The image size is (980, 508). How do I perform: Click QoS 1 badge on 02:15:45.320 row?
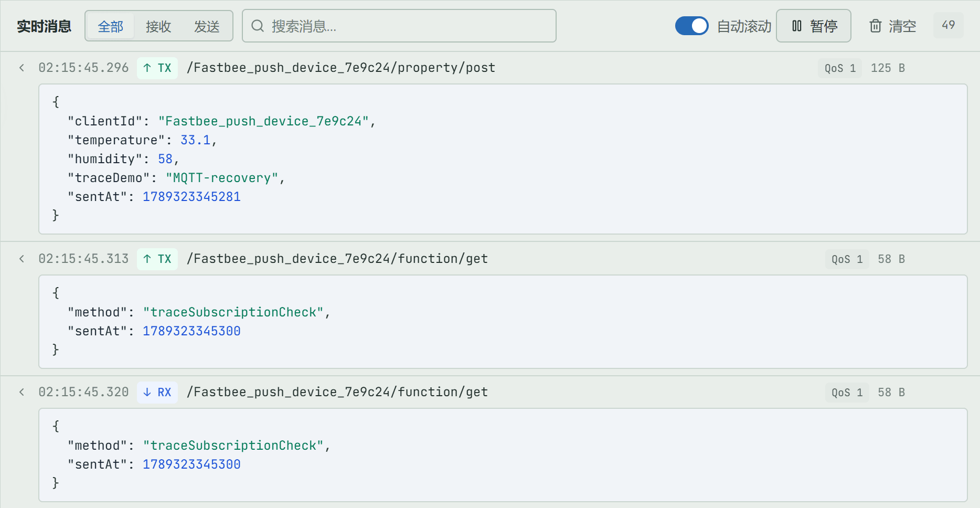point(847,393)
